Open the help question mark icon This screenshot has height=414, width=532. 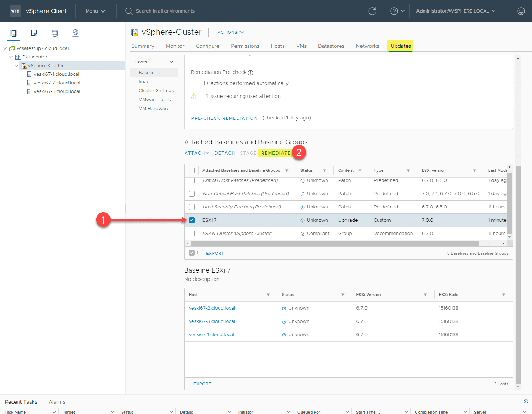394,11
